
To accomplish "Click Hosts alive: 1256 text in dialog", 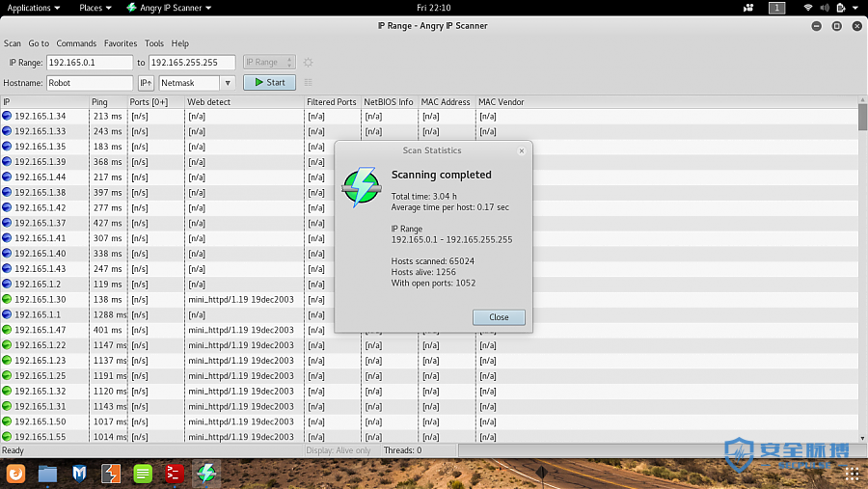I will tap(423, 272).
